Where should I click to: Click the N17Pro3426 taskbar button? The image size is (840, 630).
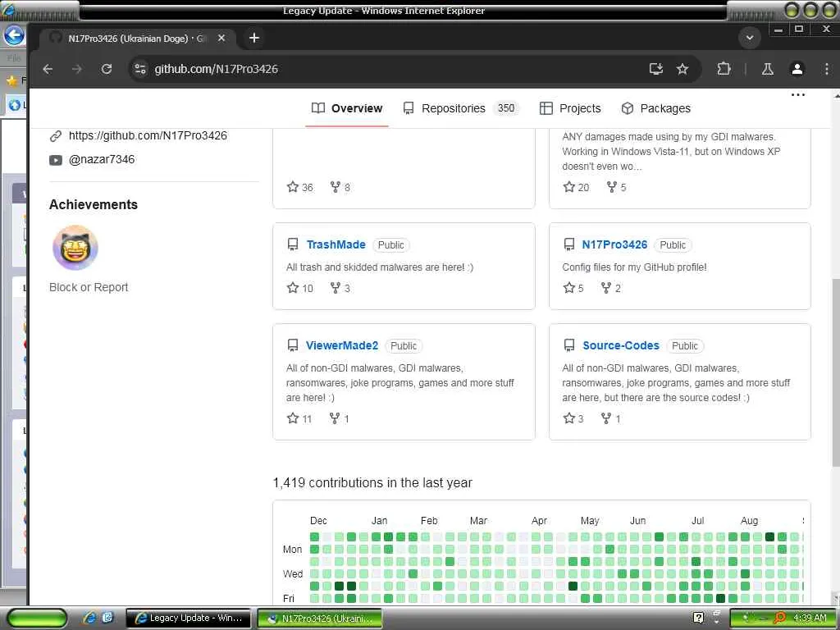320,619
